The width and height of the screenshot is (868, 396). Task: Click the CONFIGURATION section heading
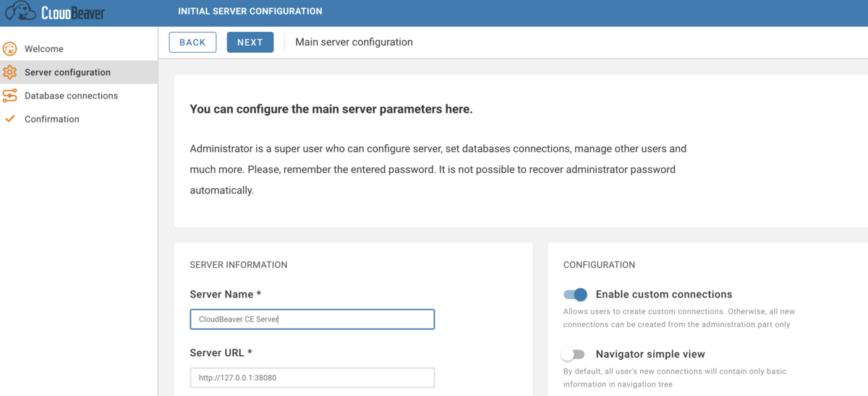pos(600,265)
